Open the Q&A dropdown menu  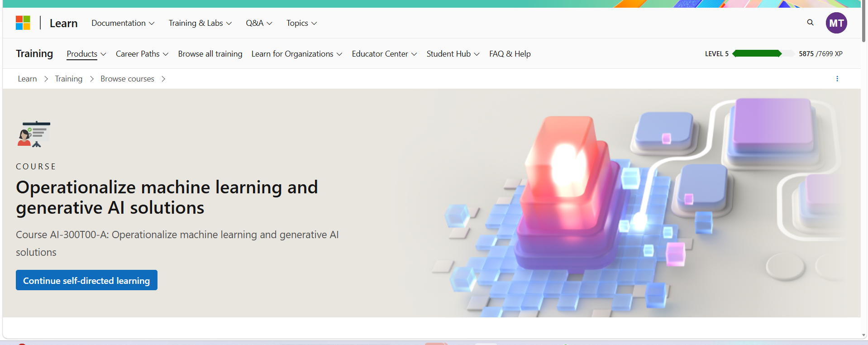259,23
